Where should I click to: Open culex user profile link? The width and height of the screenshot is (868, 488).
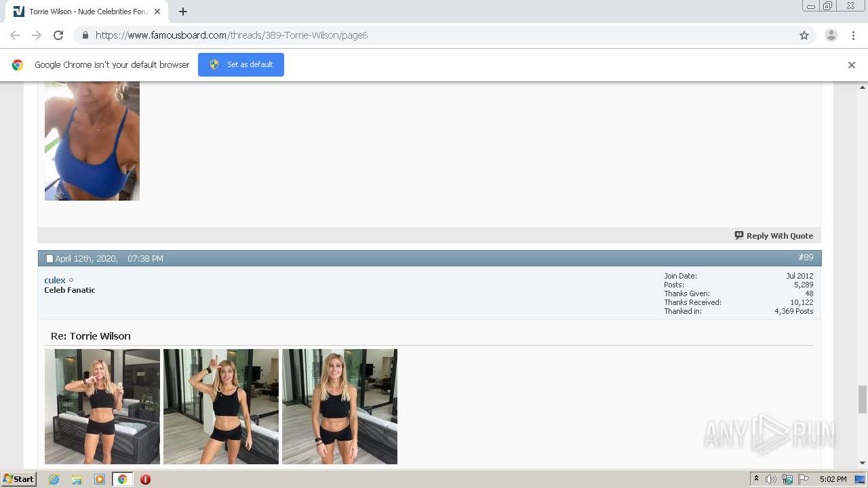[x=55, y=280]
